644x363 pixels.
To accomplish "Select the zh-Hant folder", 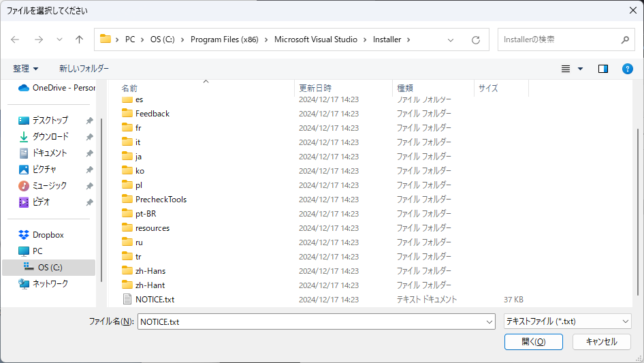I will coord(150,285).
